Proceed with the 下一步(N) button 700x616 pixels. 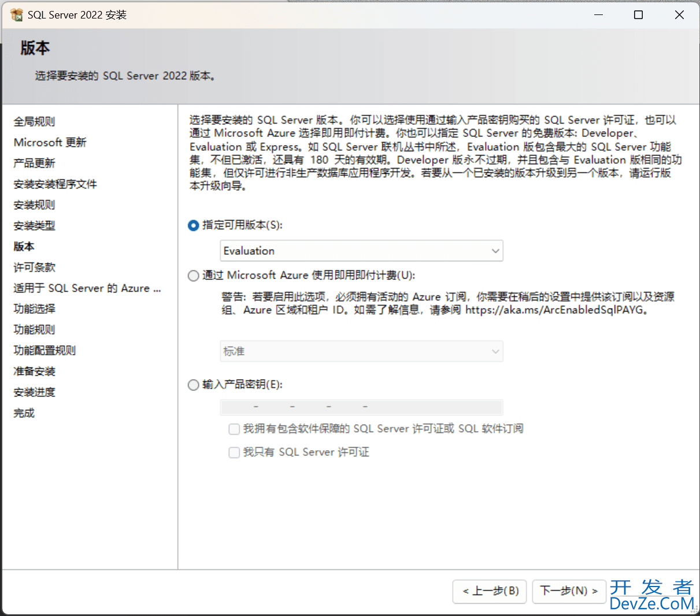pos(569,591)
